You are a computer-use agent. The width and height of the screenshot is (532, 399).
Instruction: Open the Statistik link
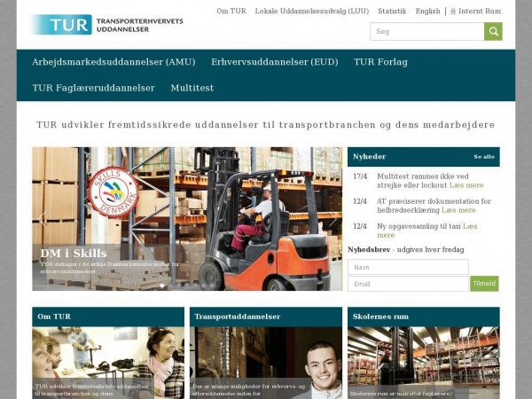pyautogui.click(x=392, y=12)
